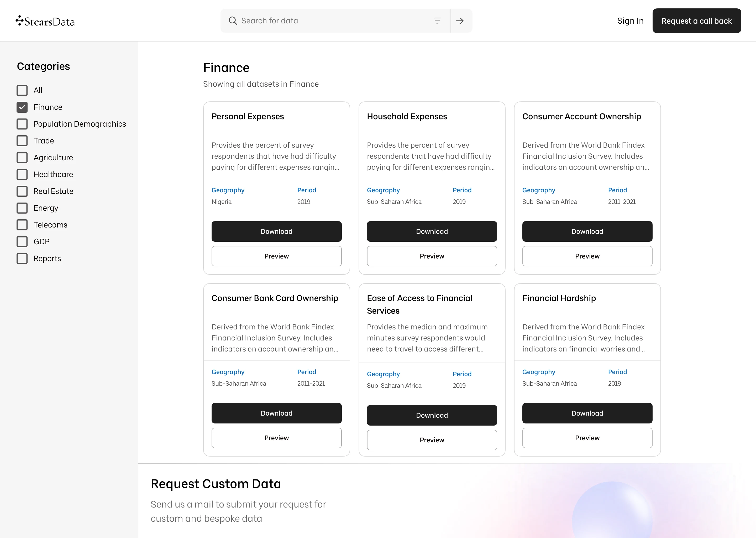The width and height of the screenshot is (756, 538).
Task: Submit search with the arrow button
Action: [460, 21]
